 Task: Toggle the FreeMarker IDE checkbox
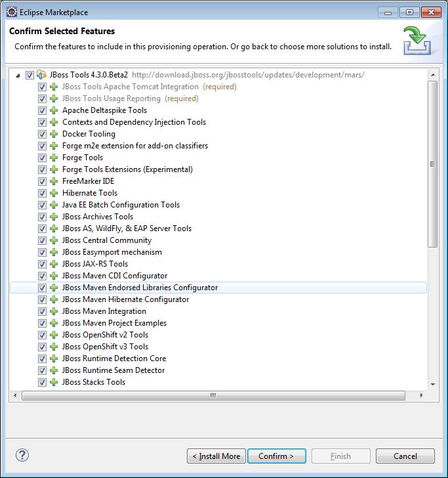(42, 181)
